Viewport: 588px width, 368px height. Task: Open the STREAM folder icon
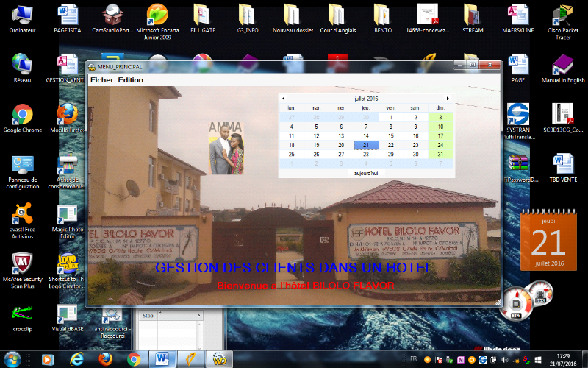(473, 19)
